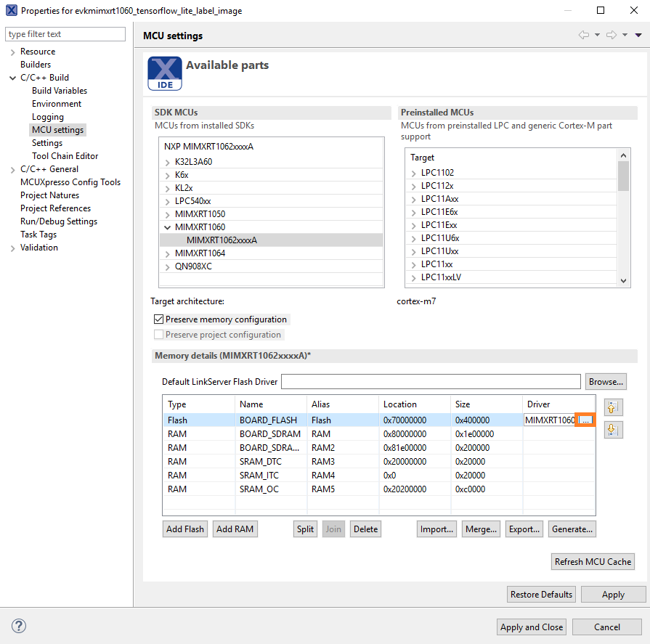The width and height of the screenshot is (650, 644).
Task: Select MCU settings in tree
Action: (57, 130)
